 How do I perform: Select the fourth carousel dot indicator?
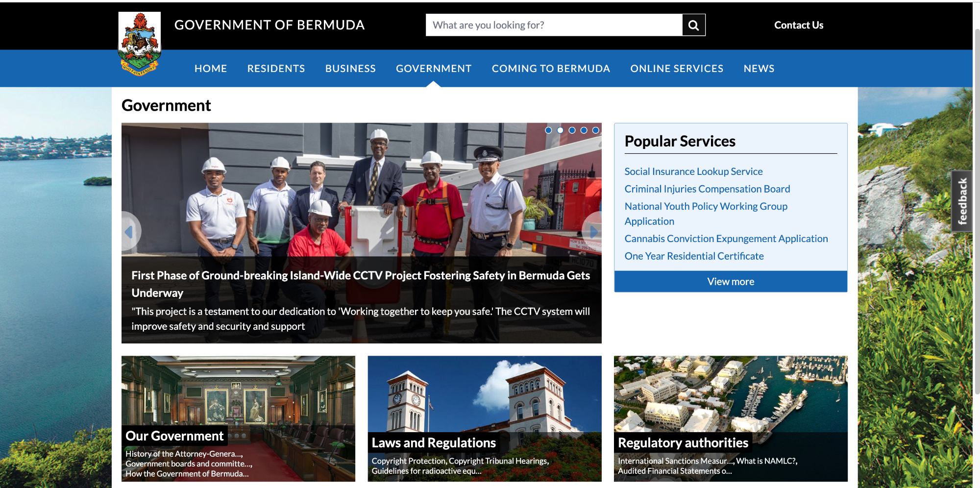pos(584,130)
